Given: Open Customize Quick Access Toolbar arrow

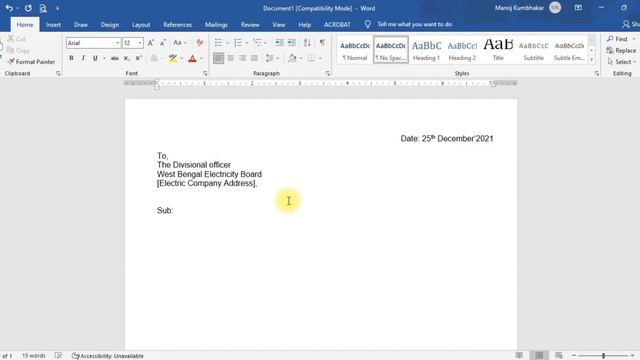Looking at the screenshot, I should [x=58, y=8].
